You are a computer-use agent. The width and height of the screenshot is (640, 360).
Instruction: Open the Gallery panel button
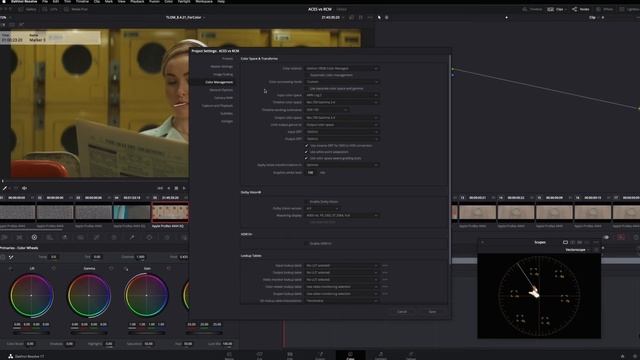point(27,9)
